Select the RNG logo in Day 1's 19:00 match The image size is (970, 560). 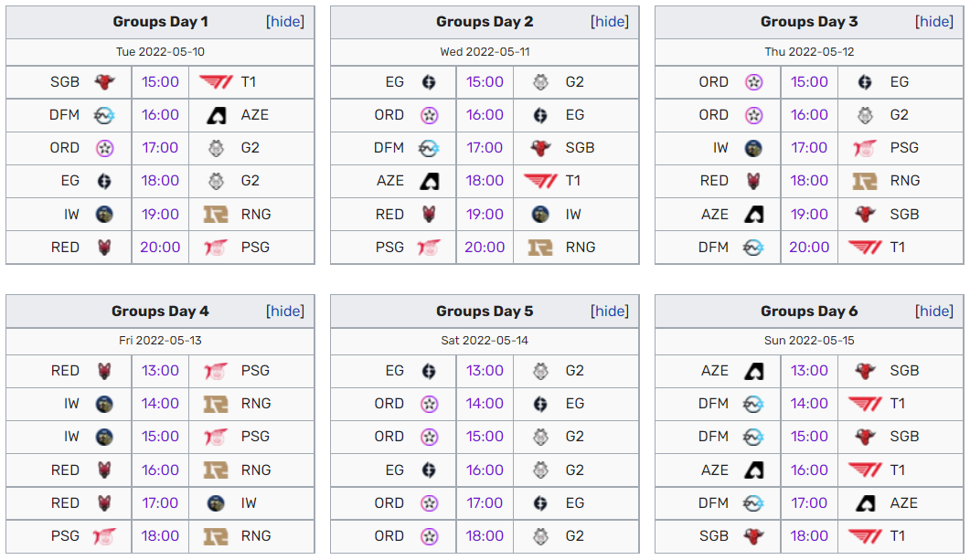click(x=217, y=215)
